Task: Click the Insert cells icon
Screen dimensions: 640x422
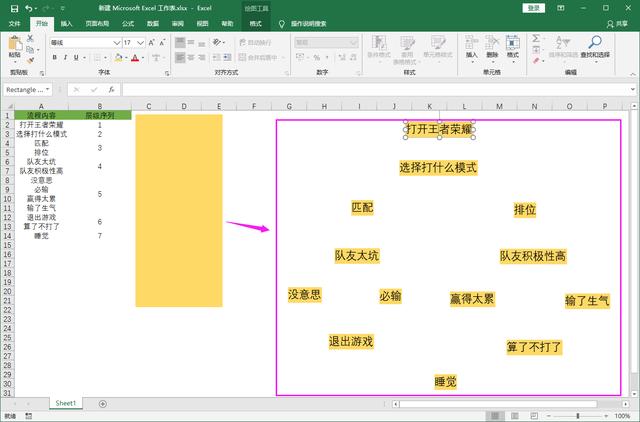Action: point(471,46)
